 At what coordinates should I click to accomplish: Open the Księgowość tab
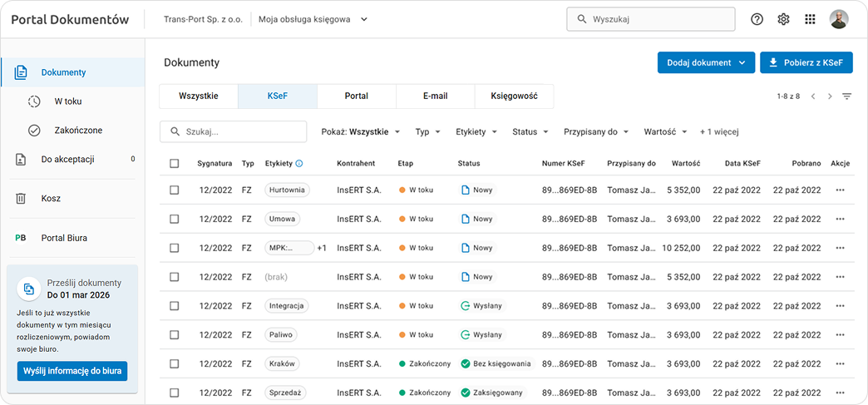pyautogui.click(x=514, y=96)
